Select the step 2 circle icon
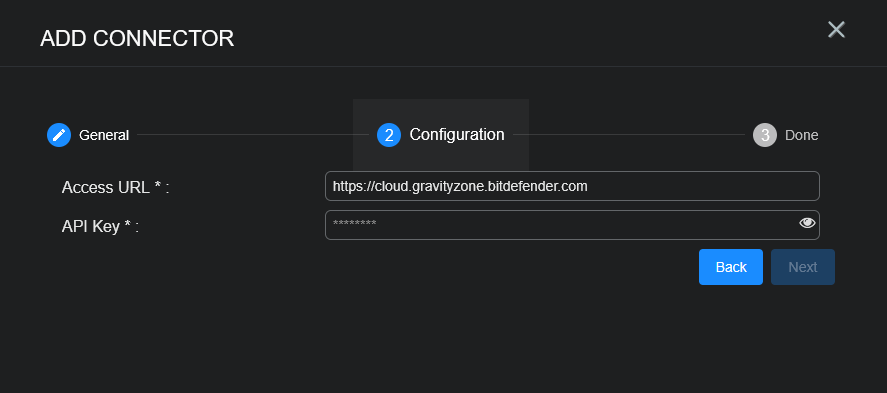The image size is (887, 393). tap(389, 135)
